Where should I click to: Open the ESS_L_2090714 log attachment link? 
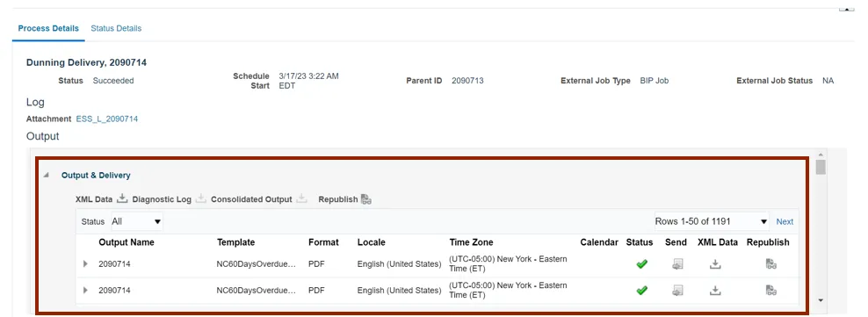107,119
